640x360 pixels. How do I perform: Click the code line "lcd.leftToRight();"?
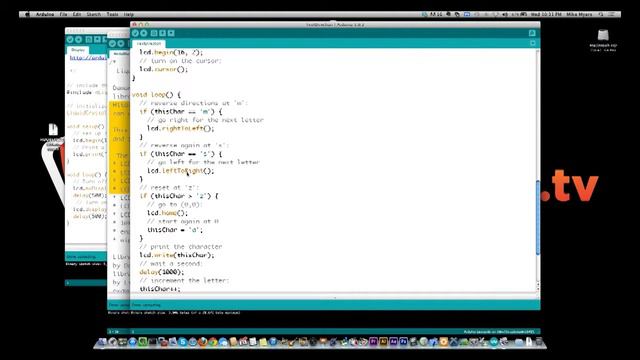tap(180, 171)
